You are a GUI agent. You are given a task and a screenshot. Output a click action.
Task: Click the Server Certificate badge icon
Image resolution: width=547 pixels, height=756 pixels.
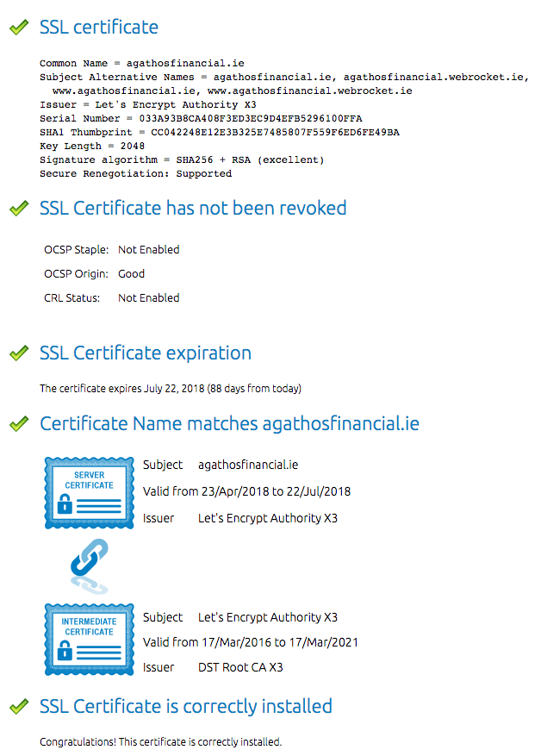[90, 493]
